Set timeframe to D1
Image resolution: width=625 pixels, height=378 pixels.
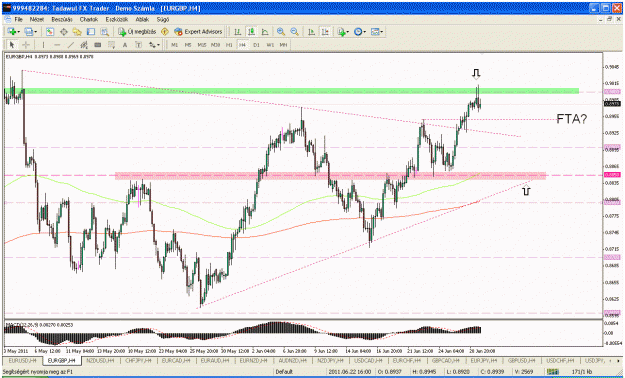256,45
